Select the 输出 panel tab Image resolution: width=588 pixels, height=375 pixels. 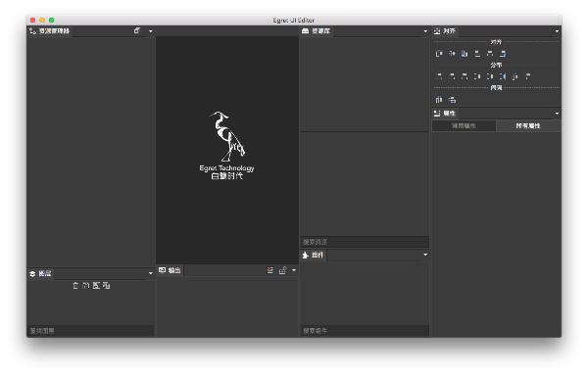170,270
